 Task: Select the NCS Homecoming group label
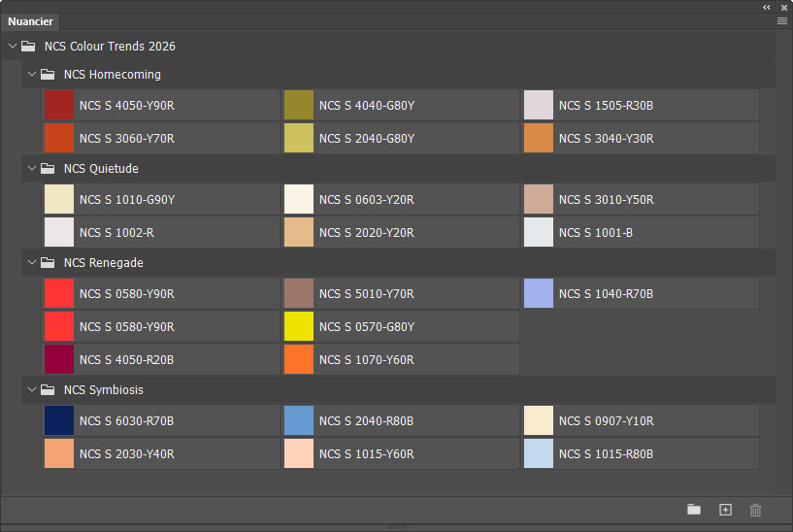113,75
